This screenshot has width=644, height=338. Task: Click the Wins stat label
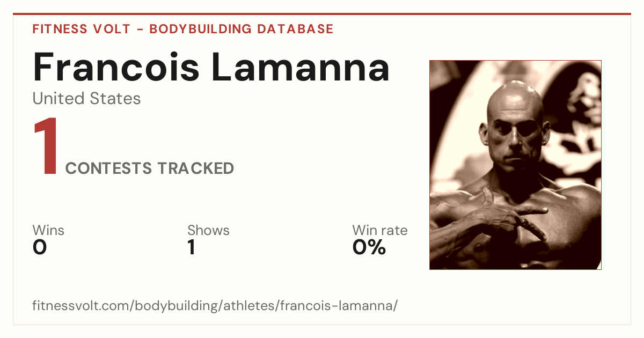click(48, 230)
